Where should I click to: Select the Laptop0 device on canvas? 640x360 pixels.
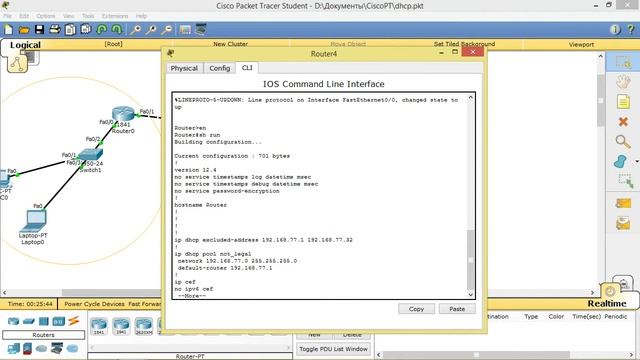click(34, 222)
